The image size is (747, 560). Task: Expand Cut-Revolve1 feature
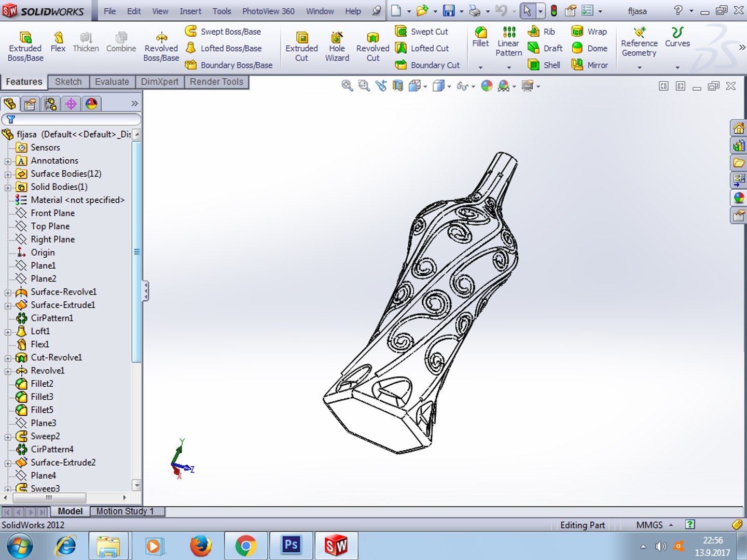[x=8, y=358]
